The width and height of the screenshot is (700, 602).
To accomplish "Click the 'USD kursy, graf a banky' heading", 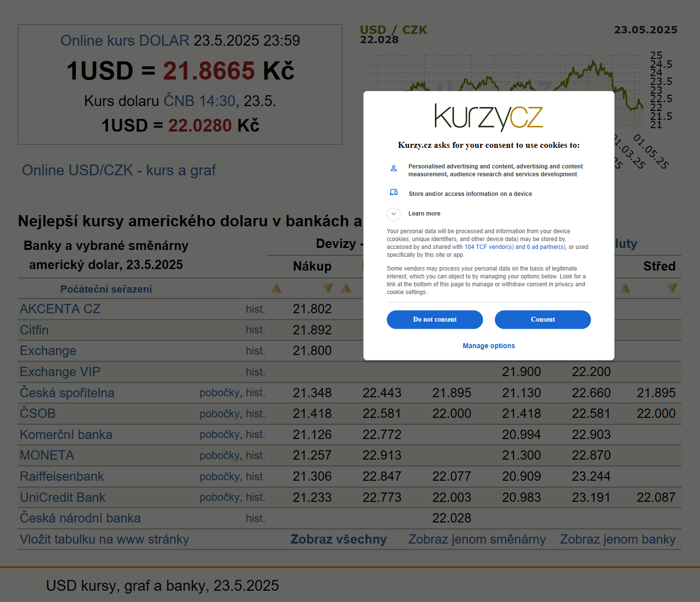I will [x=162, y=585].
